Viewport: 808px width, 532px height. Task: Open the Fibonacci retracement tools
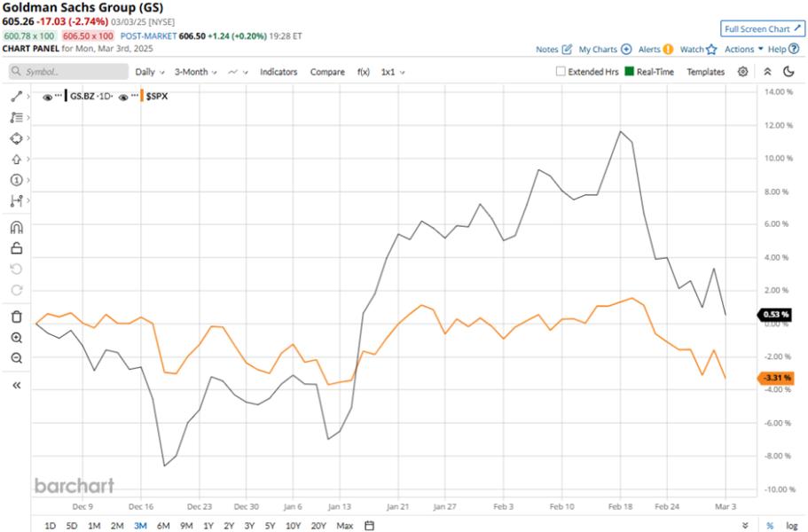click(x=17, y=117)
